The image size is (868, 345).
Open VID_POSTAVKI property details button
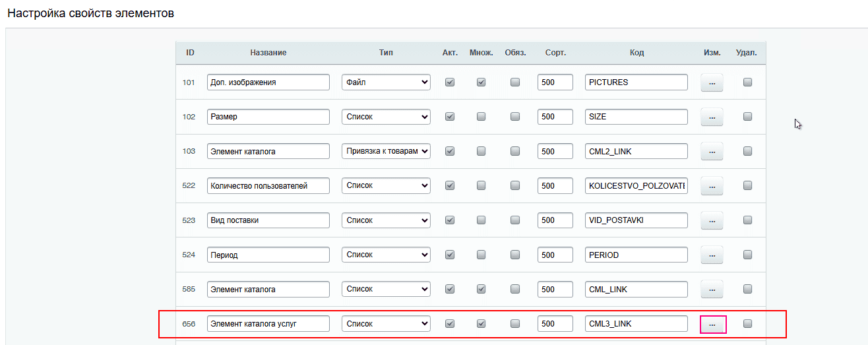(x=712, y=221)
